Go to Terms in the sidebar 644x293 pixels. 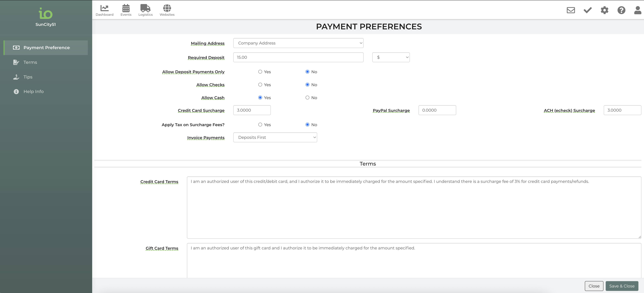30,62
